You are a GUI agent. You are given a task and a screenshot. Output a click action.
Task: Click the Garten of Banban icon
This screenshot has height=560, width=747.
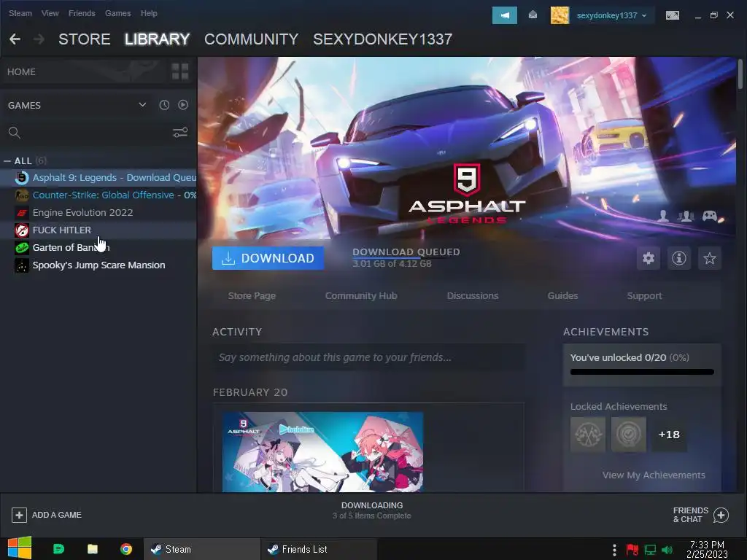click(x=21, y=248)
